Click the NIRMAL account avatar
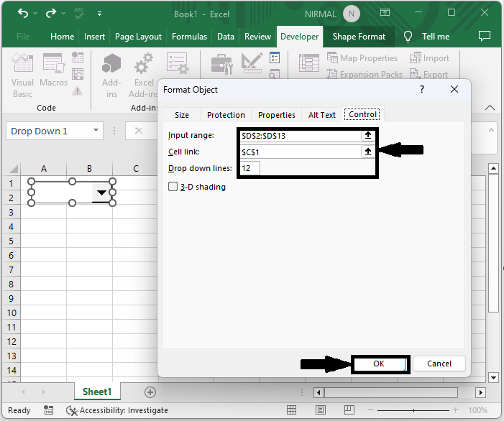This screenshot has width=504, height=421. [x=352, y=14]
